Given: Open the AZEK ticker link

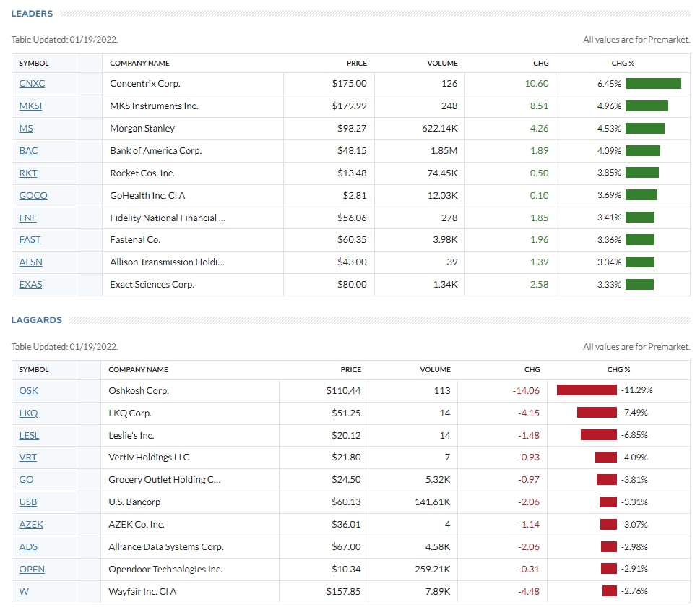Looking at the screenshot, I should (31, 525).
